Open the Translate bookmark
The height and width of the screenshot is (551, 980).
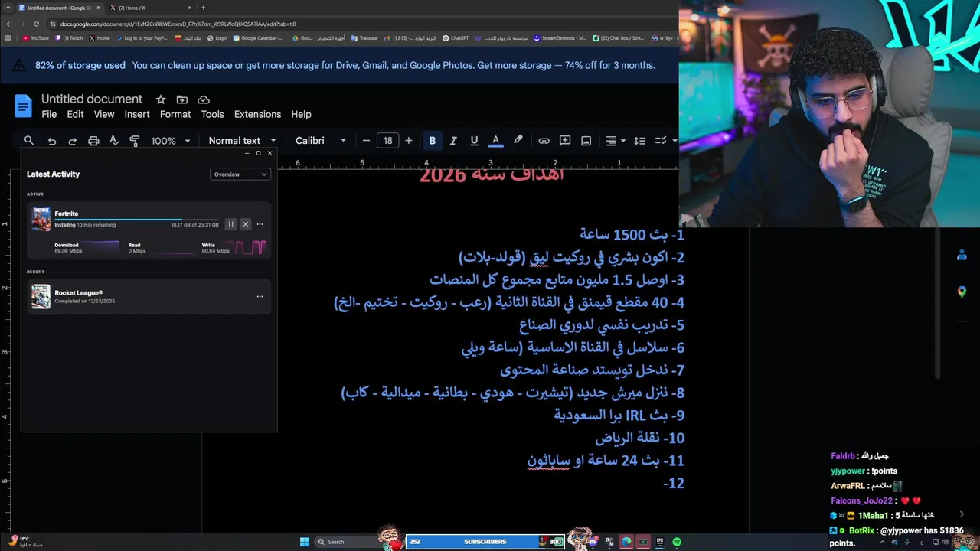[364, 38]
